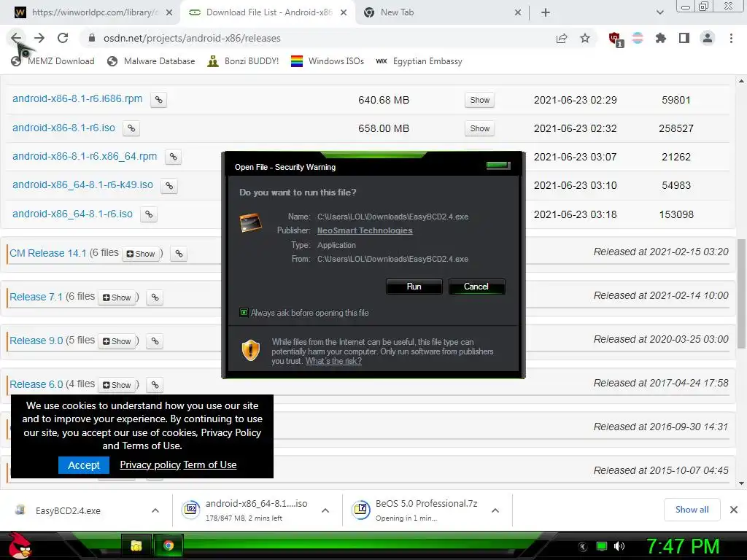Click the page vertical scrollbar thumb
747x560 pixels.
coord(741,293)
